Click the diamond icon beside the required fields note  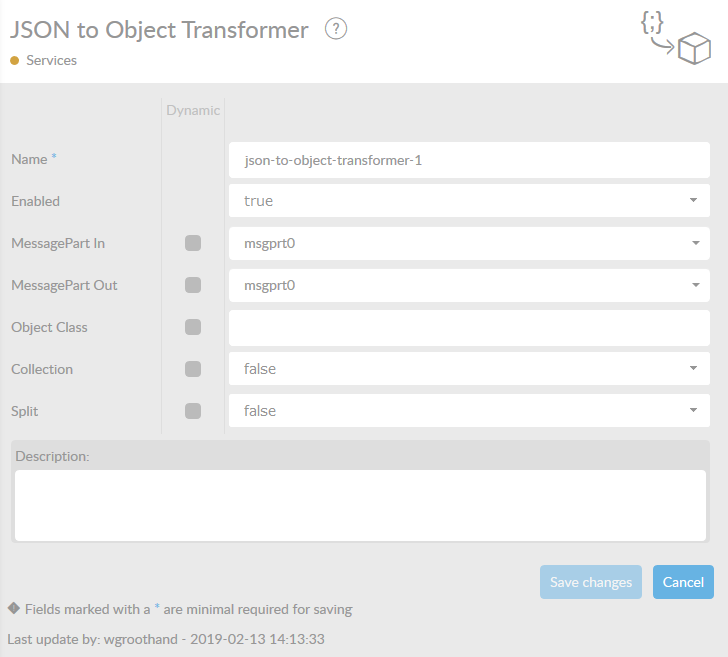click(x=14, y=608)
